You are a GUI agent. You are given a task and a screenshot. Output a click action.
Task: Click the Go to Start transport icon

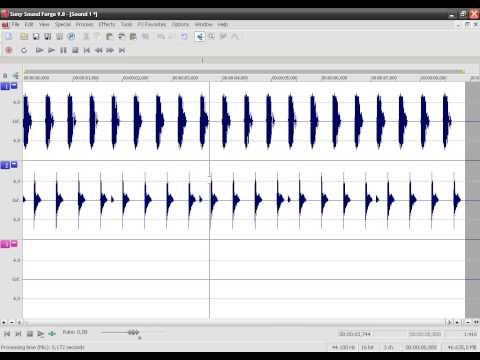coord(87,50)
